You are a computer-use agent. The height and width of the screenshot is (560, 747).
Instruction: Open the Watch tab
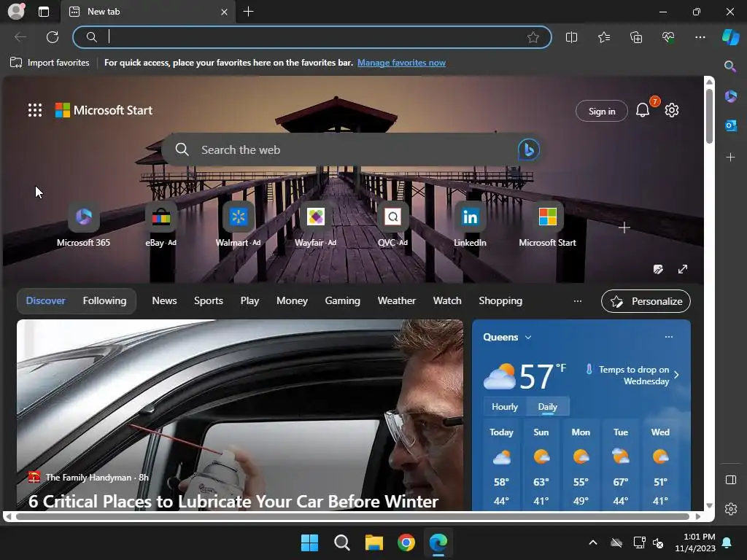(x=447, y=300)
